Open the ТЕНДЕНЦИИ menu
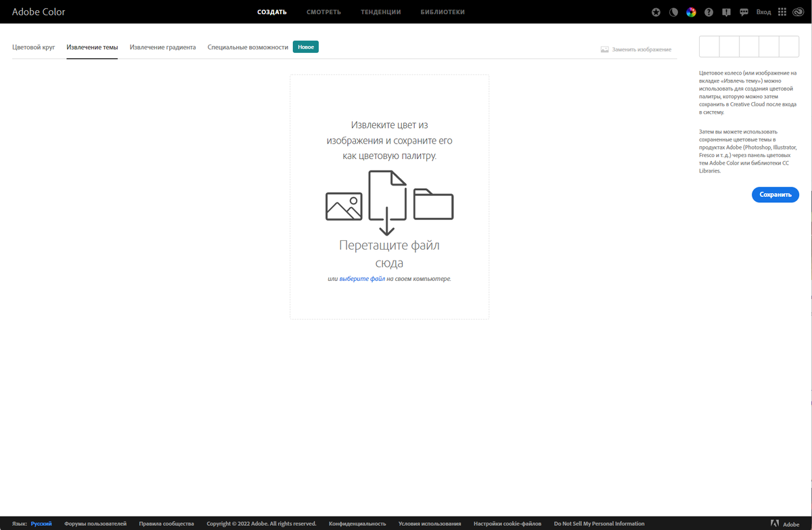812x530 pixels. [380, 12]
